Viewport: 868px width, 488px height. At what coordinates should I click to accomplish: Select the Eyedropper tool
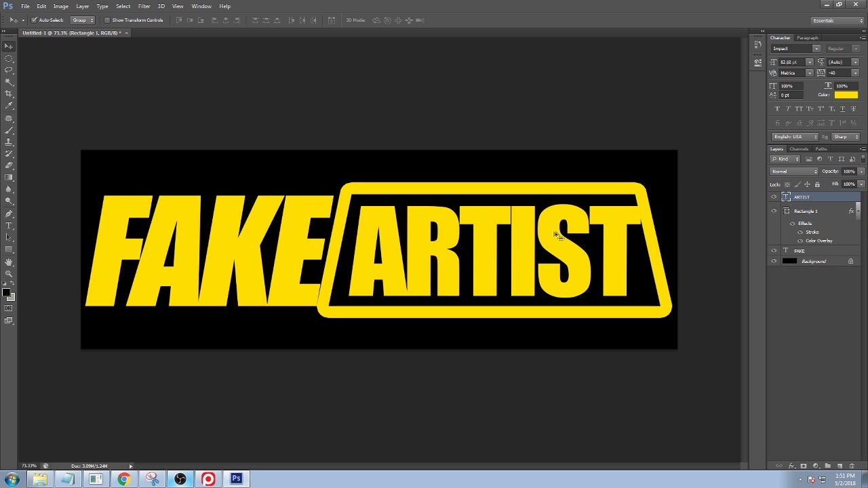point(9,106)
